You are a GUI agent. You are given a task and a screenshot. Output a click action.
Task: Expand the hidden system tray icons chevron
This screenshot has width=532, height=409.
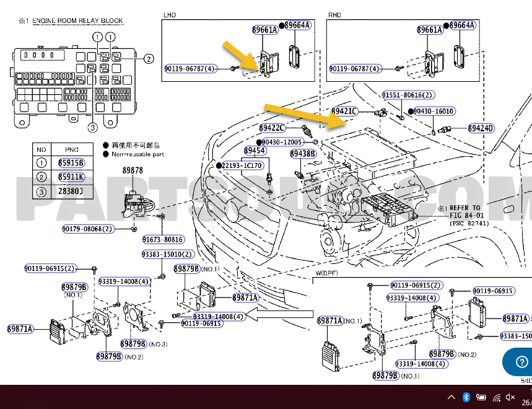(451, 397)
